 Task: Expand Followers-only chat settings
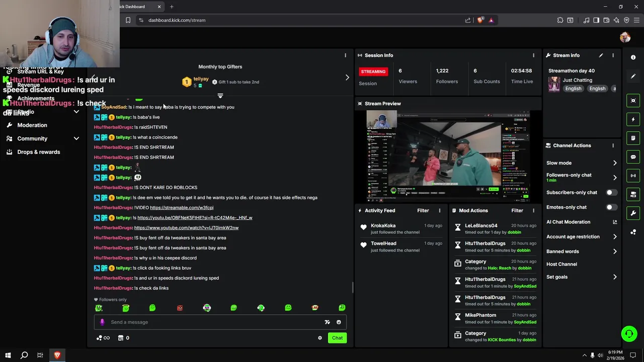click(x=614, y=177)
